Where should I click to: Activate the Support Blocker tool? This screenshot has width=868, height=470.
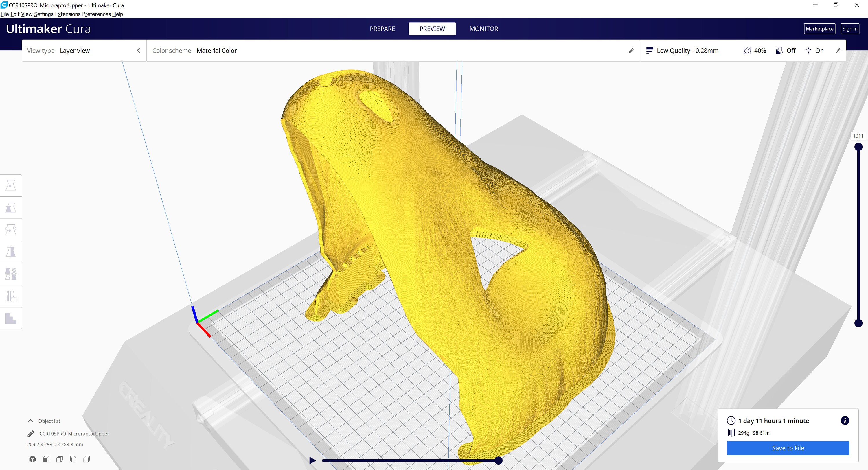coord(11,296)
